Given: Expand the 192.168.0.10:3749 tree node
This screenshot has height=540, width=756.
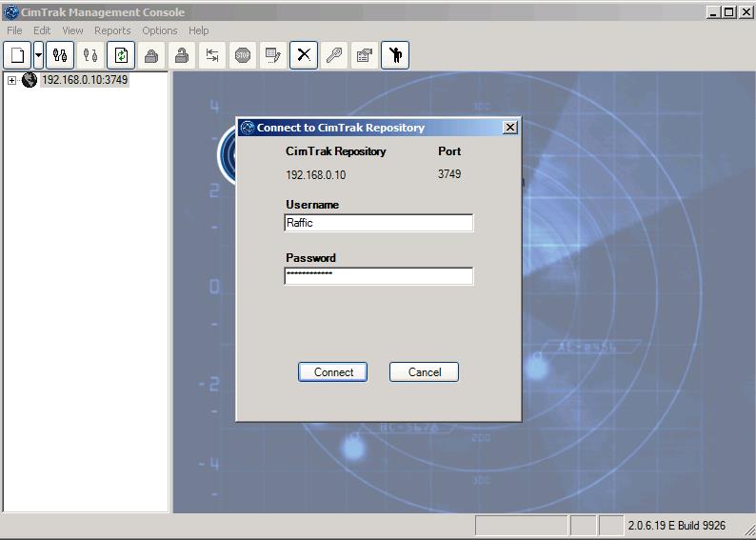Looking at the screenshot, I should click(11, 81).
